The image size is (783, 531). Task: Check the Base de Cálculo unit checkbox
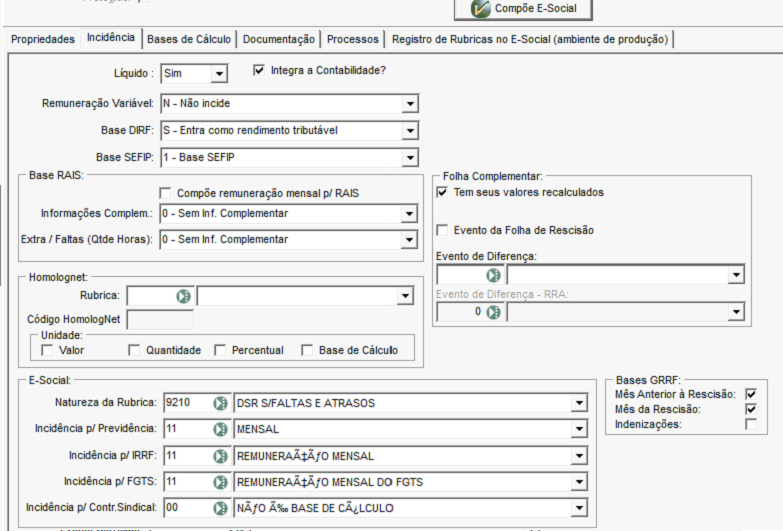(x=307, y=350)
